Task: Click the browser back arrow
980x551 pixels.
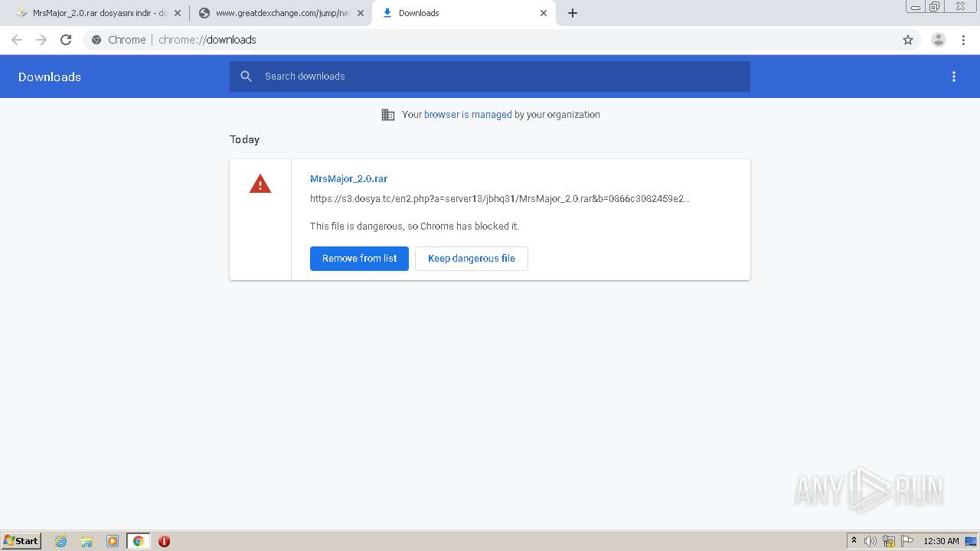Action: 17,40
